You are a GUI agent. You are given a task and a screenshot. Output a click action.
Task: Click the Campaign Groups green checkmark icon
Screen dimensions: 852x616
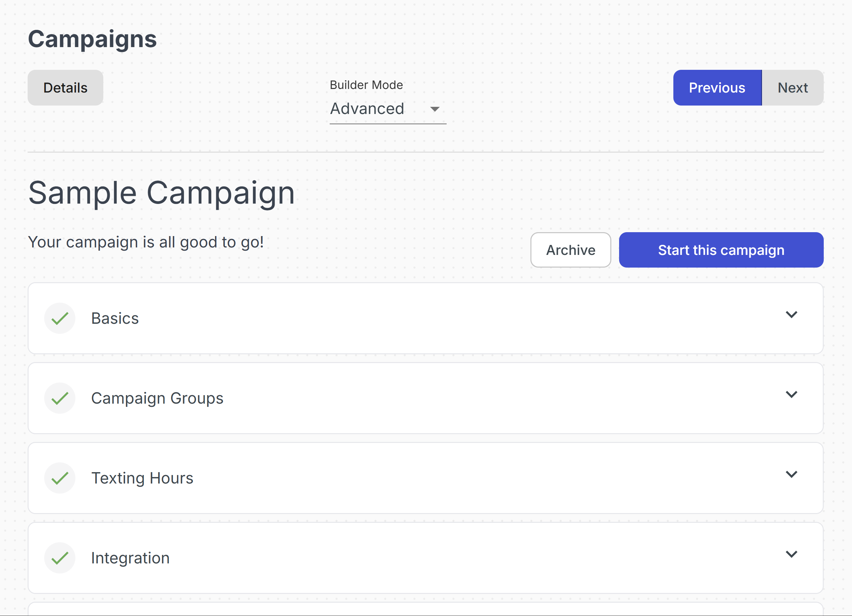click(x=60, y=398)
